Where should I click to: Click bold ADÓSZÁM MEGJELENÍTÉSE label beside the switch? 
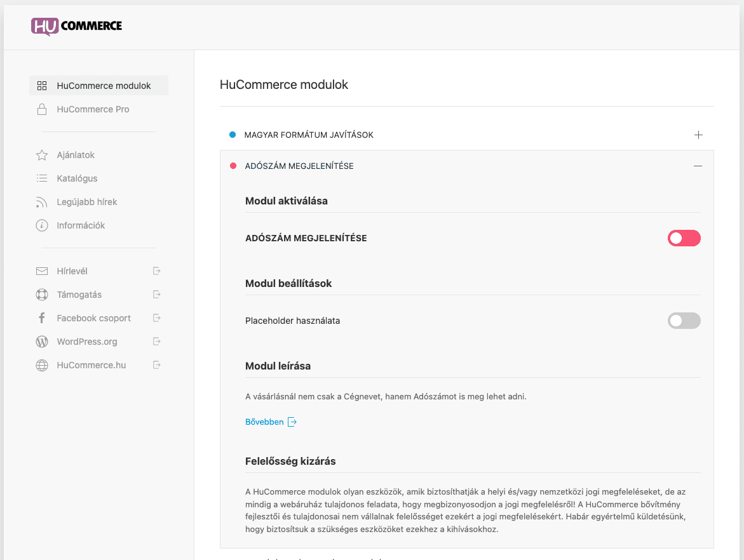pyautogui.click(x=306, y=238)
